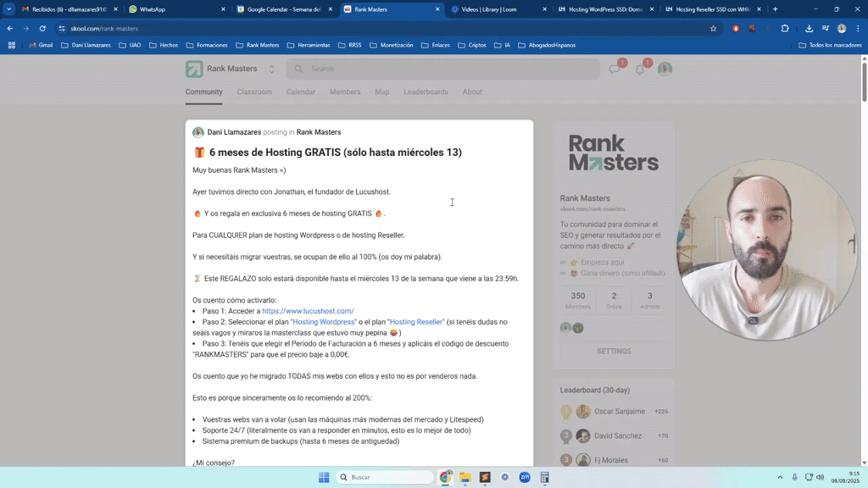Open the Classroom tab in Rank Masters
The height and width of the screenshot is (488, 868).
pyautogui.click(x=253, y=91)
